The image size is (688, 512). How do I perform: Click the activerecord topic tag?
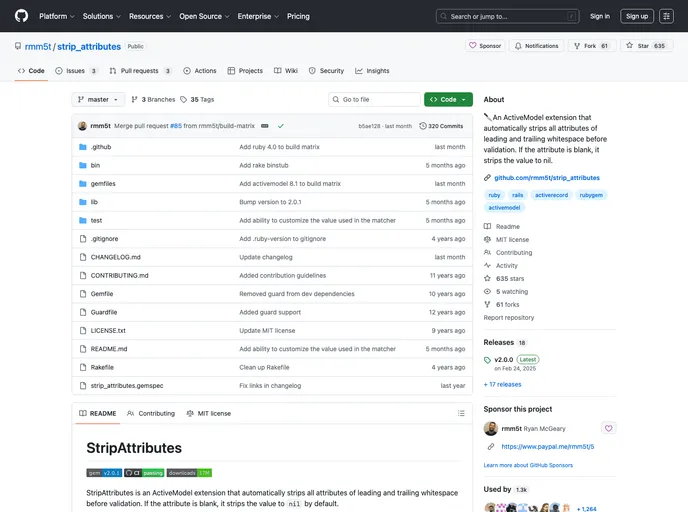point(551,195)
